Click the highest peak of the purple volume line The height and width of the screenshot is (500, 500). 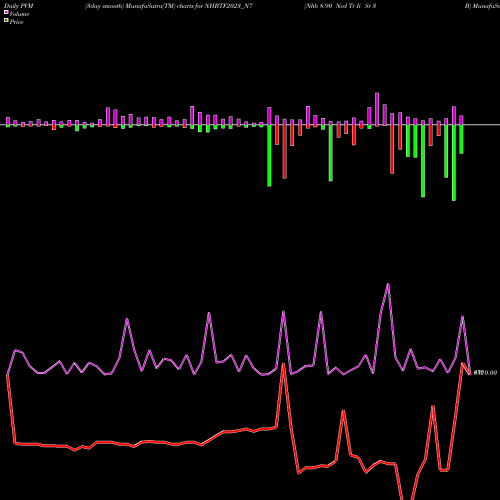(x=388, y=284)
